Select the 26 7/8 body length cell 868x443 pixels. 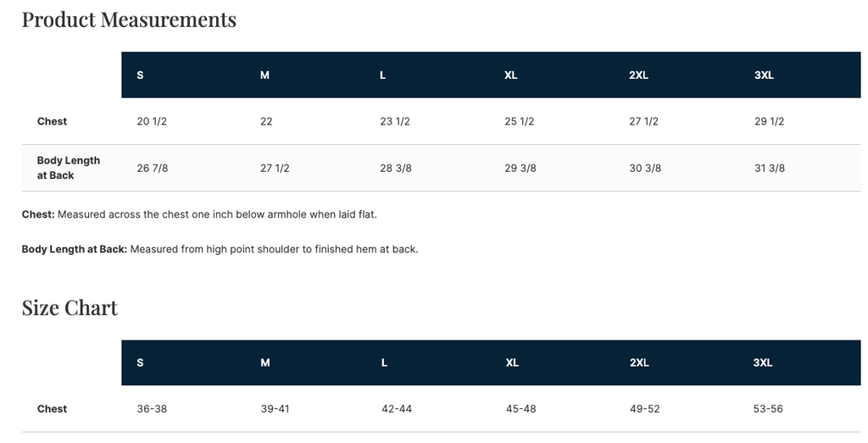[153, 168]
